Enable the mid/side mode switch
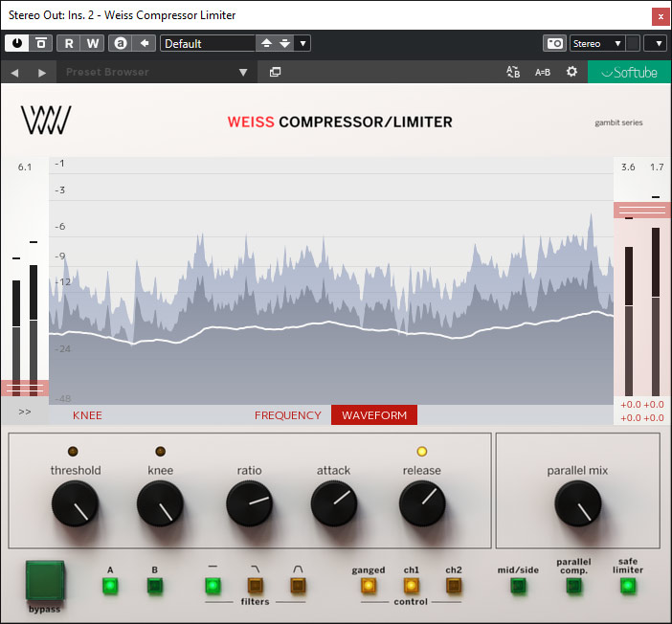Screen dimensions: 672x624 (x=518, y=586)
